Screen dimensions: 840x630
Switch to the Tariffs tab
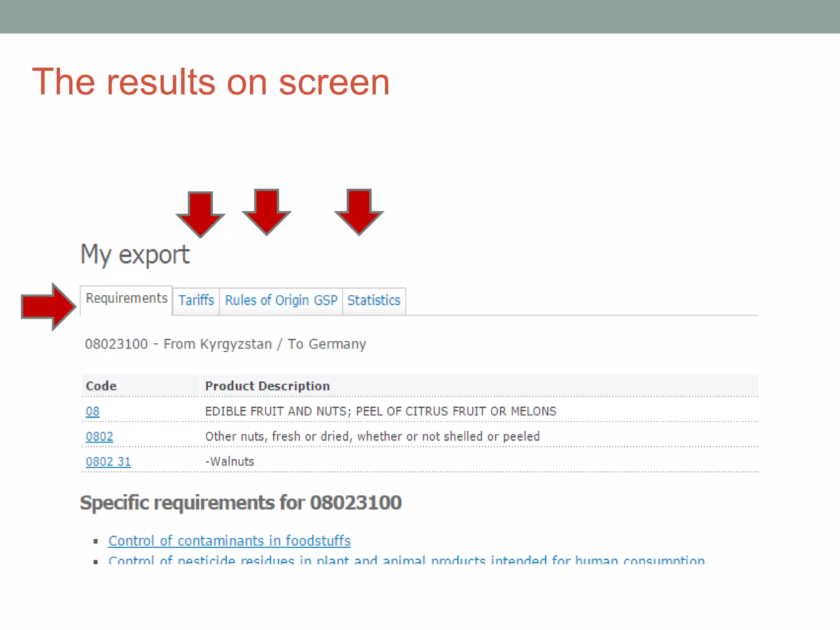click(196, 300)
